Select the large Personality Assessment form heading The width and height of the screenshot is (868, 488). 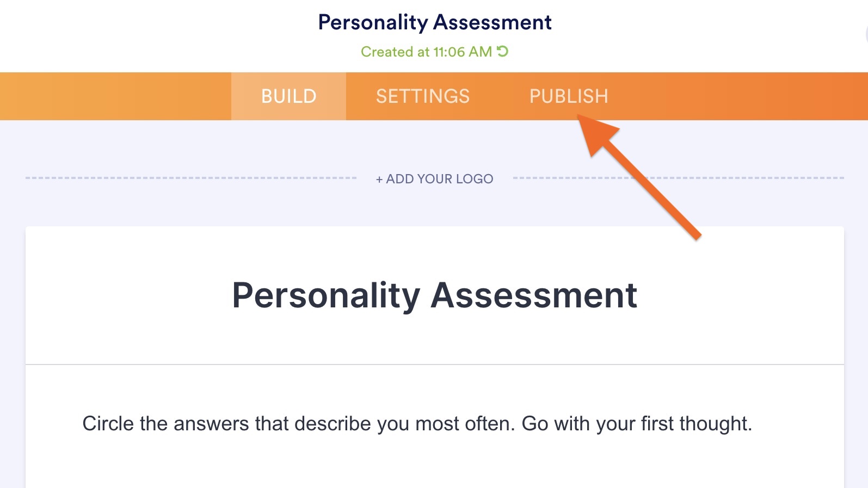[x=434, y=295]
